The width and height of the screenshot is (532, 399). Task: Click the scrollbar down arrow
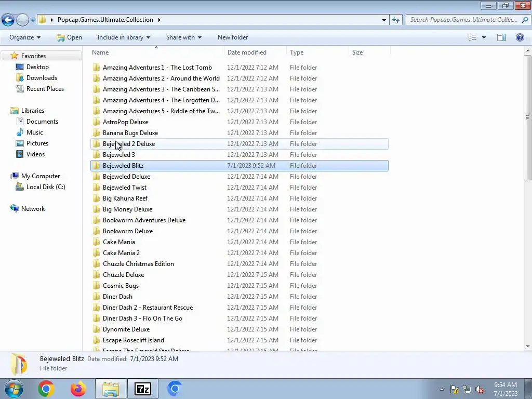(528, 347)
